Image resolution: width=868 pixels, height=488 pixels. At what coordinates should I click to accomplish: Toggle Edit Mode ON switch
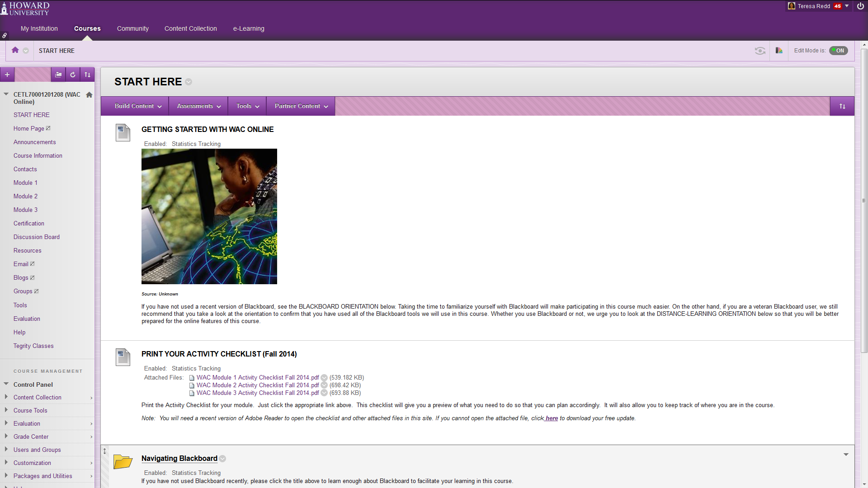point(839,51)
